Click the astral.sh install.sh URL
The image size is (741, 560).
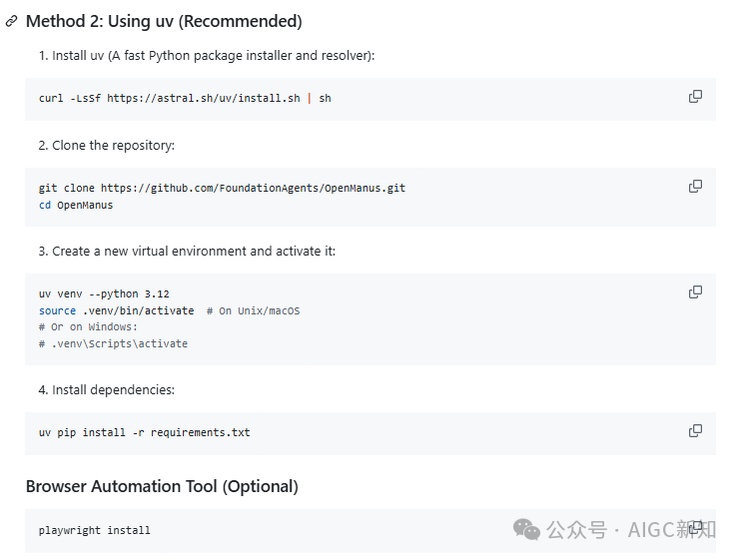pyautogui.click(x=203, y=99)
